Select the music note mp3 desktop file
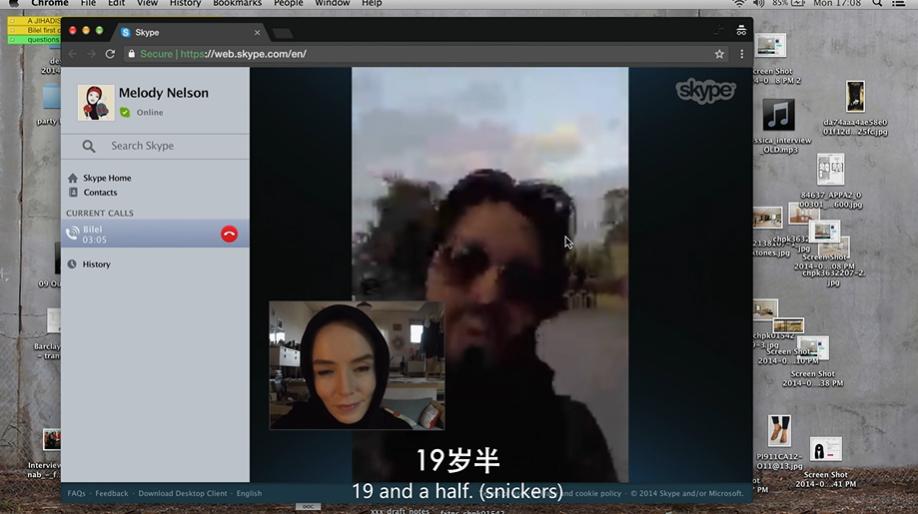The image size is (918, 514). [x=779, y=115]
